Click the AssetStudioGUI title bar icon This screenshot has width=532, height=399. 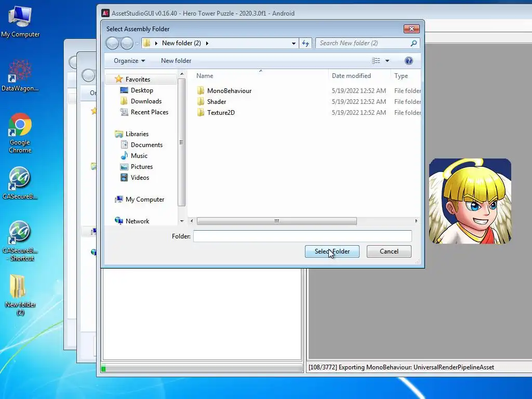tap(105, 13)
